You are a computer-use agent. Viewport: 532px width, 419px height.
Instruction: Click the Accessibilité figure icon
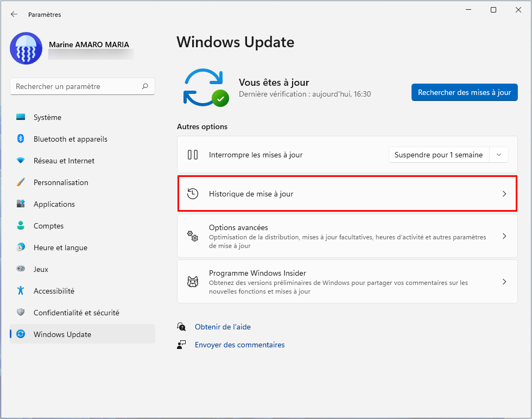click(x=21, y=290)
